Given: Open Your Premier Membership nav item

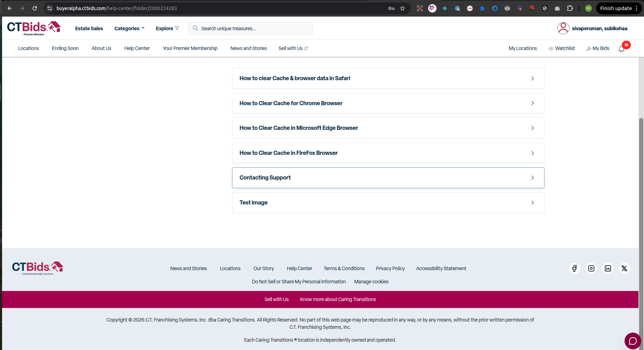Looking at the screenshot, I should [x=190, y=48].
